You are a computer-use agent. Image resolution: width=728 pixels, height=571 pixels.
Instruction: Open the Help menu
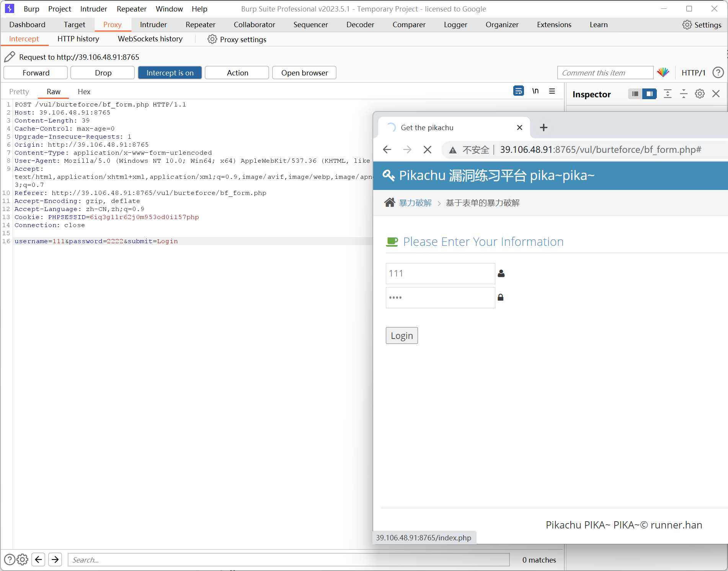click(199, 9)
